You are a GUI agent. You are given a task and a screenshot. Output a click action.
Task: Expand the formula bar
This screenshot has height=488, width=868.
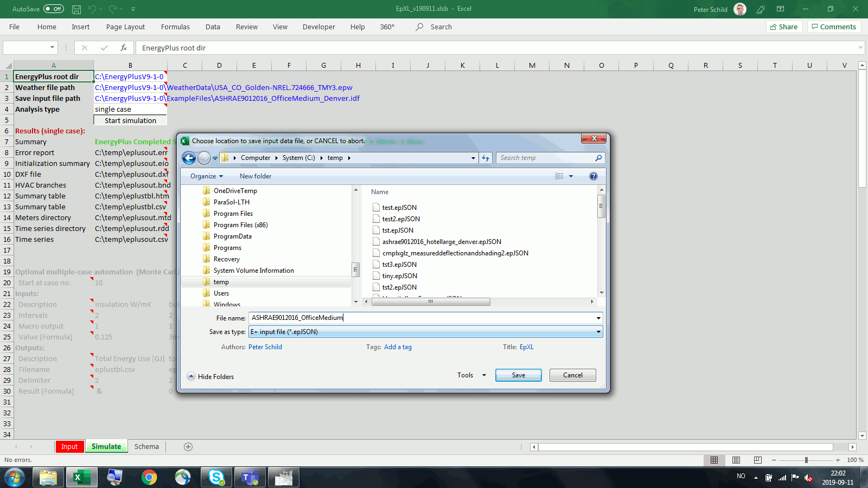coord(860,48)
